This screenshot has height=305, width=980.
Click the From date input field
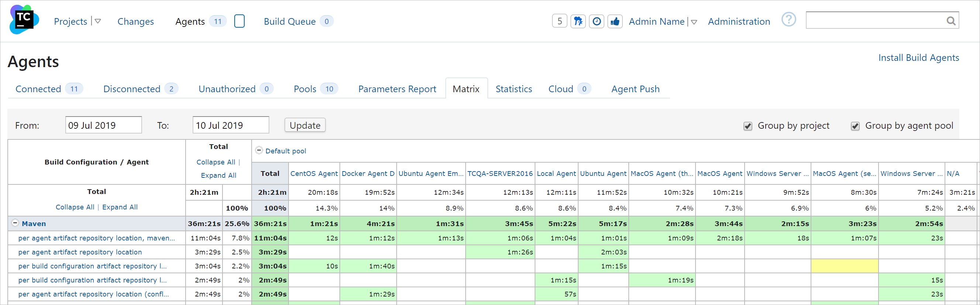(103, 125)
